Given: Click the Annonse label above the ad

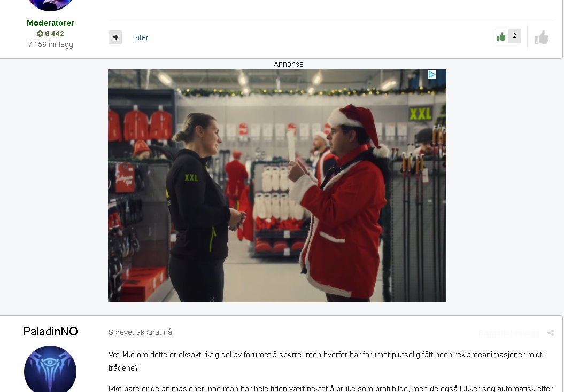Looking at the screenshot, I should [288, 64].
